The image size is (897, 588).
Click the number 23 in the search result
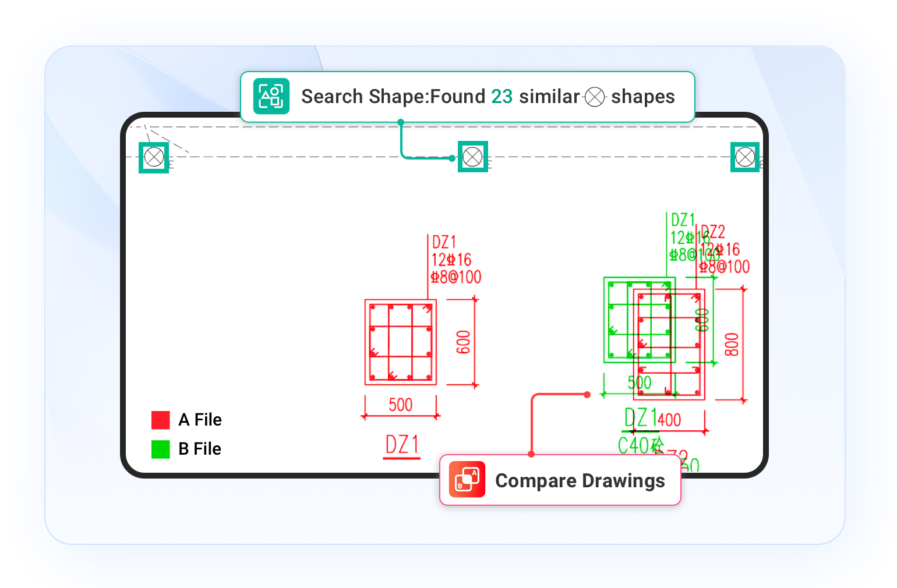[x=502, y=97]
